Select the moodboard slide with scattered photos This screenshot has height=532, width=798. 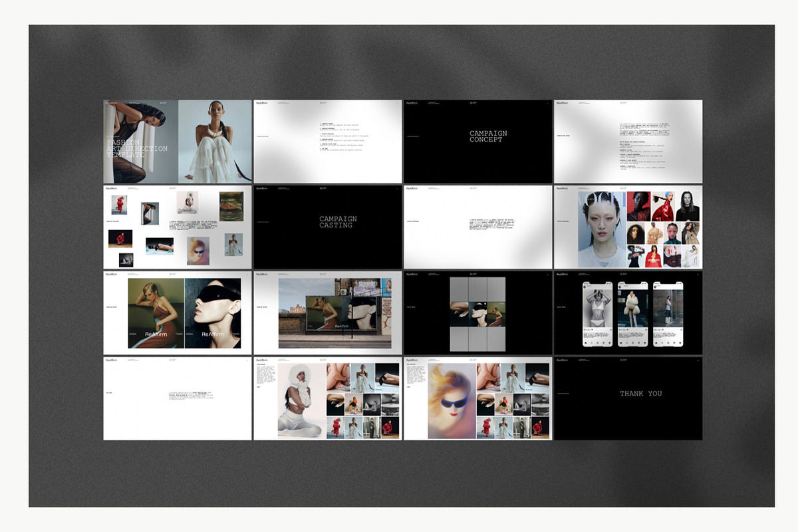pos(178,227)
